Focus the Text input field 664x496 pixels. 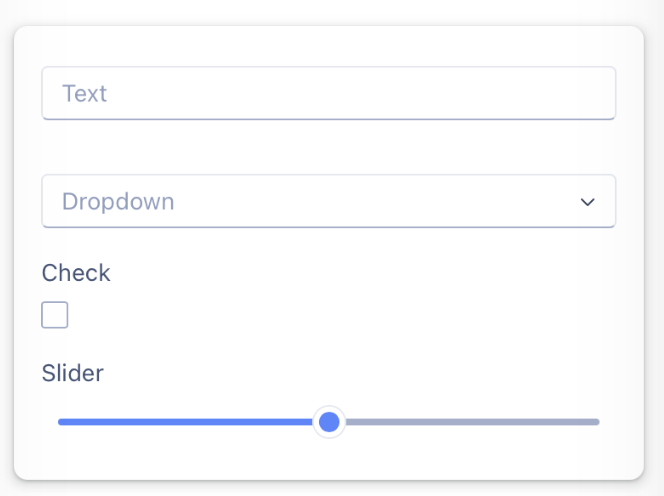(x=329, y=93)
